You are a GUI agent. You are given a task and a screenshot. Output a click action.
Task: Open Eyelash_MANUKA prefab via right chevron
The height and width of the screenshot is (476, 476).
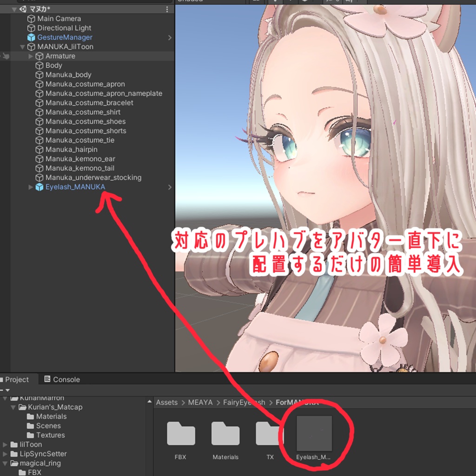coord(170,187)
